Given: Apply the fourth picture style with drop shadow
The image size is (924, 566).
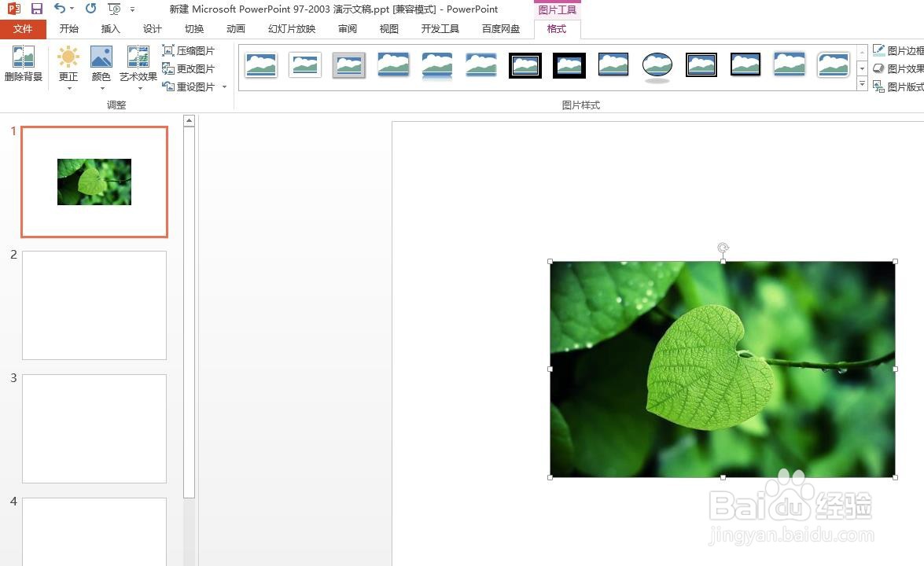Looking at the screenshot, I should (393, 64).
